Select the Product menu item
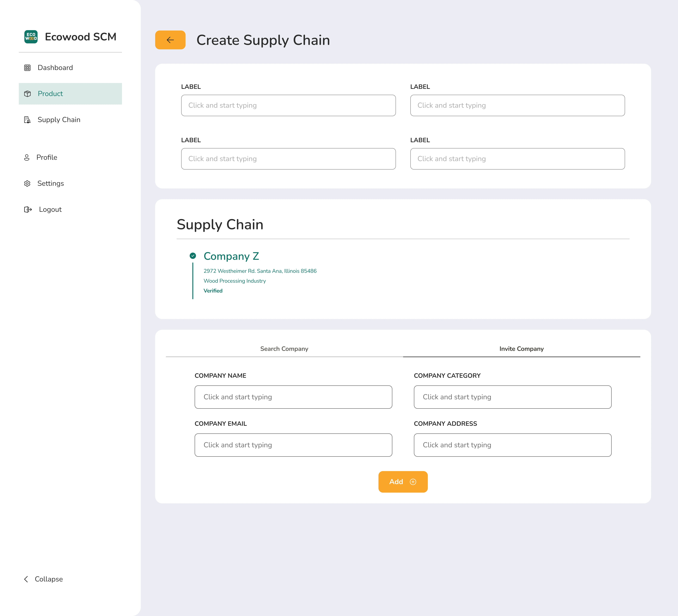The width and height of the screenshot is (678, 616). click(x=70, y=94)
